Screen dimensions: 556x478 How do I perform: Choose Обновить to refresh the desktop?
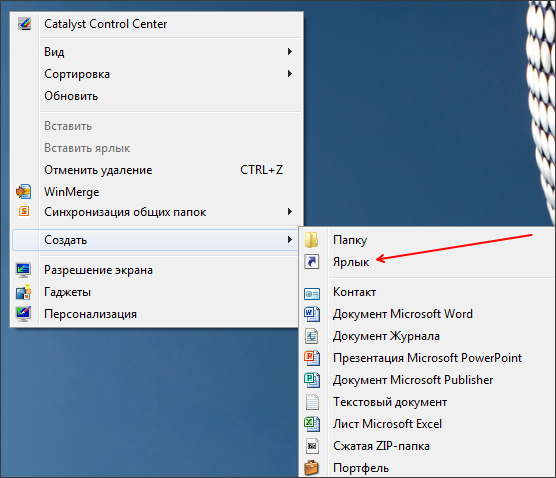pyautogui.click(x=156, y=96)
